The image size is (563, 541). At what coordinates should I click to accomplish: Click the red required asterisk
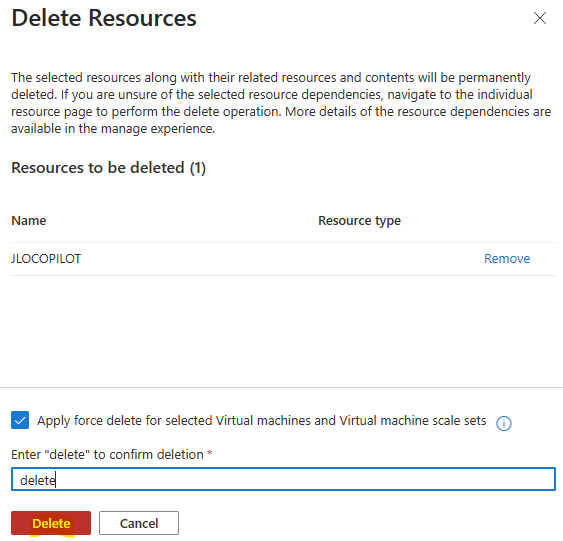point(210,453)
